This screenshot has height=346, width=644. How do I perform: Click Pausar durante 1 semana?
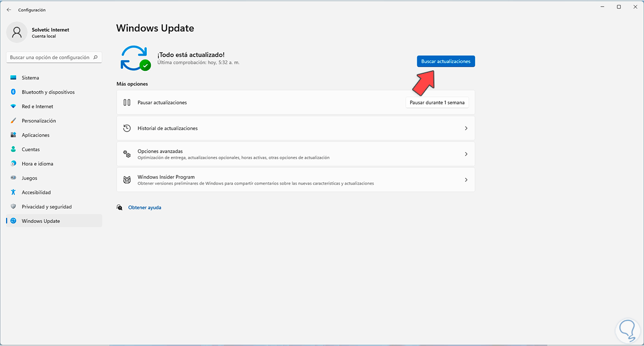point(437,102)
